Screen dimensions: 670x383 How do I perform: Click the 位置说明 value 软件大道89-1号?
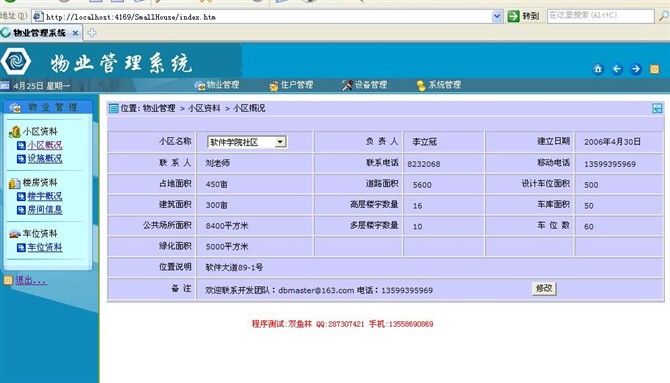coord(234,268)
